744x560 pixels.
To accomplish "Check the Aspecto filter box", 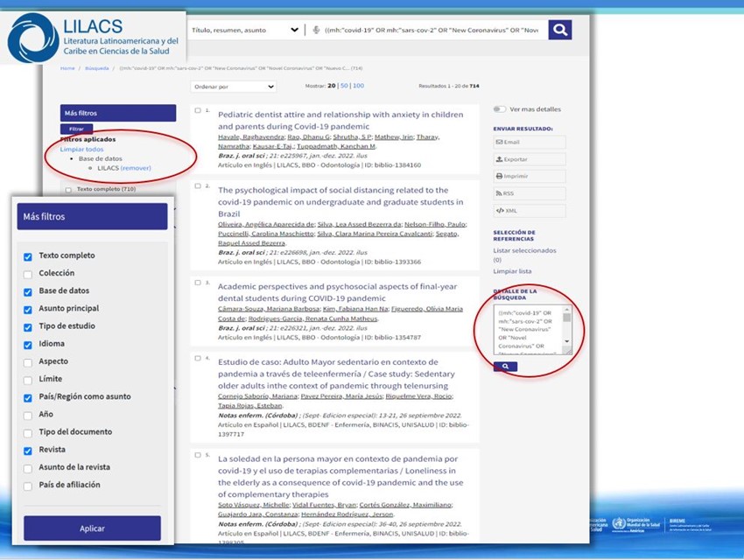I will (28, 362).
